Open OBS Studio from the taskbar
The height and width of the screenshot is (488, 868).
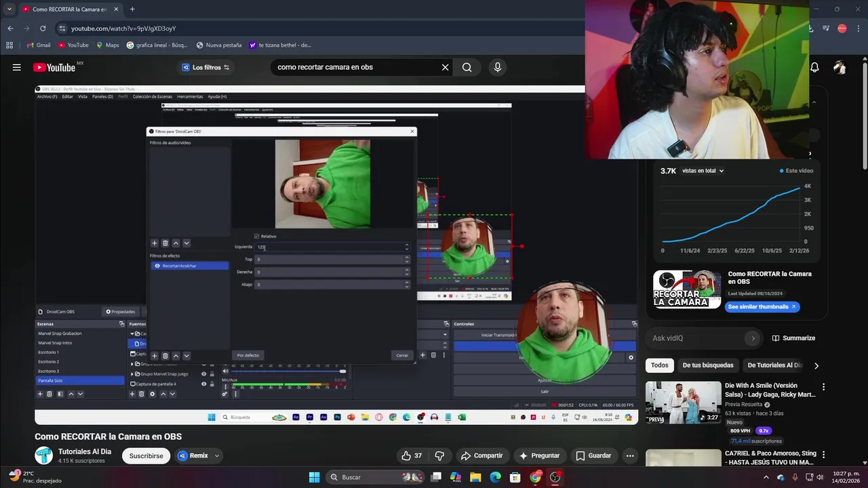[x=555, y=477]
